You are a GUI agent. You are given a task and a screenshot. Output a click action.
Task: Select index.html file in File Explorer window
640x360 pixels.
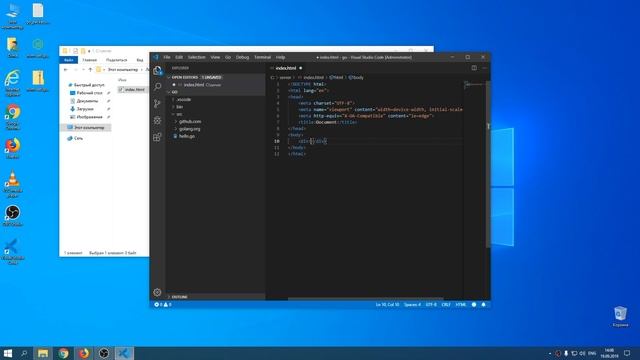point(132,89)
